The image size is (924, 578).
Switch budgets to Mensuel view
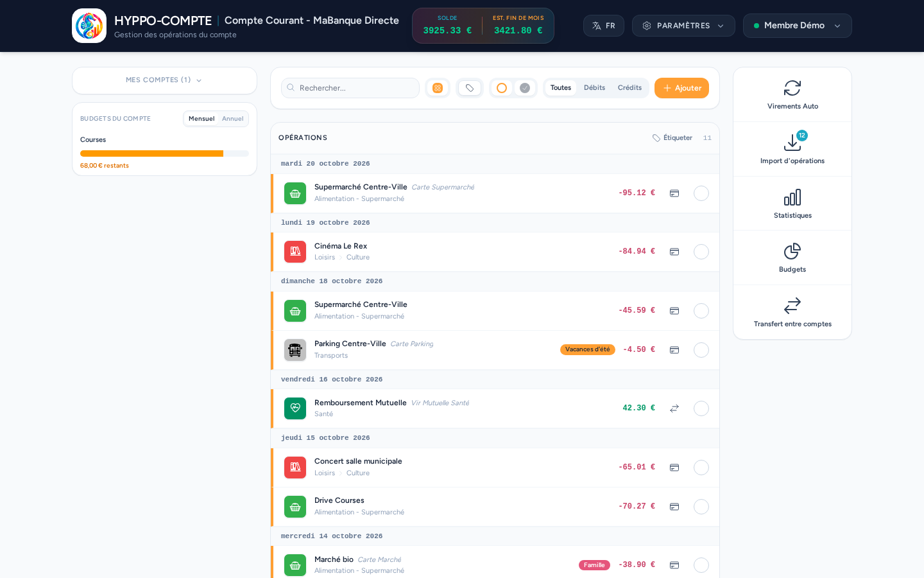[x=201, y=119]
